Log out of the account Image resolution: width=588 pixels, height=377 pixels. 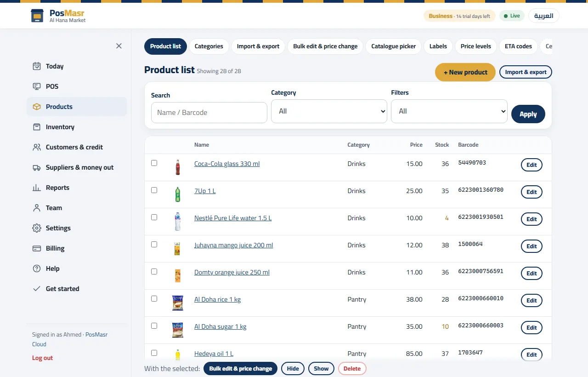42,358
